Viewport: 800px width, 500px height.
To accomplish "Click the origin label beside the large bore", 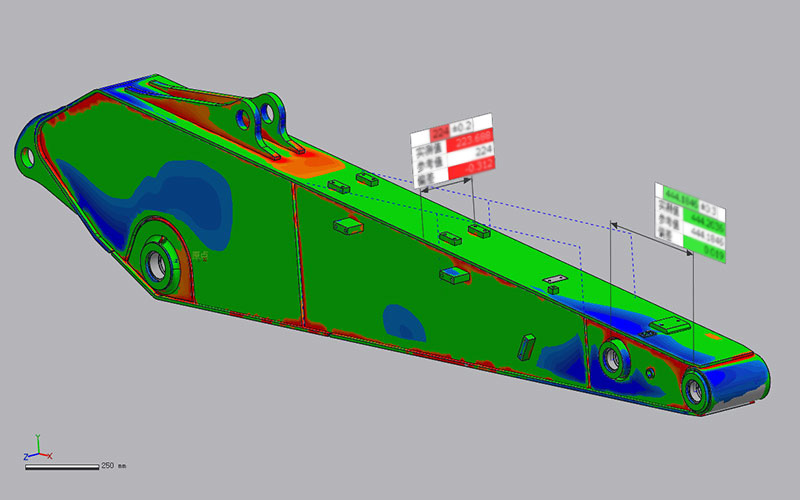I will point(201,256).
